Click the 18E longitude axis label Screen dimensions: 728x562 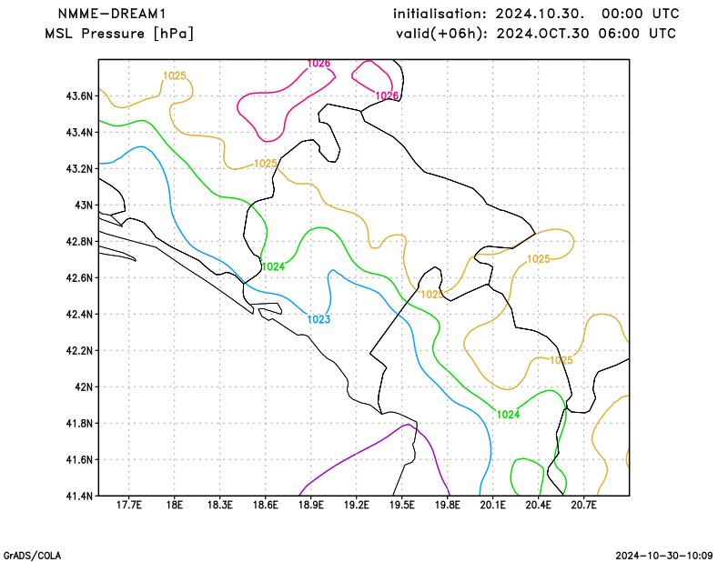tap(174, 505)
